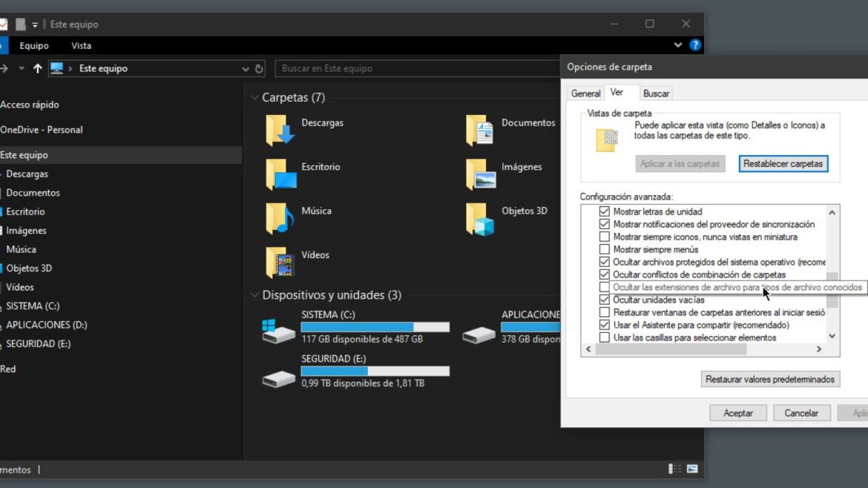
Task: Click the computer icon in address bar
Action: coord(56,69)
